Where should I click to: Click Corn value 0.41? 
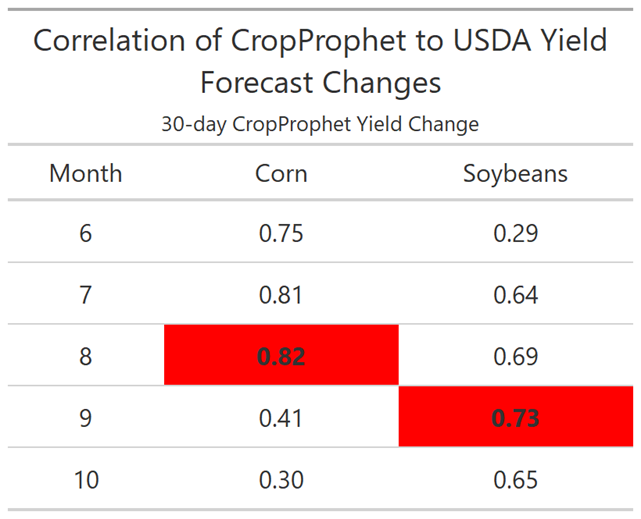point(281,418)
